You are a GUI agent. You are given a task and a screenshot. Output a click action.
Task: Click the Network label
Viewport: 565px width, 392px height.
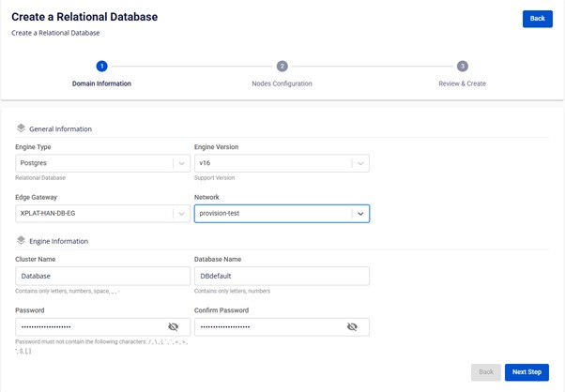(206, 197)
